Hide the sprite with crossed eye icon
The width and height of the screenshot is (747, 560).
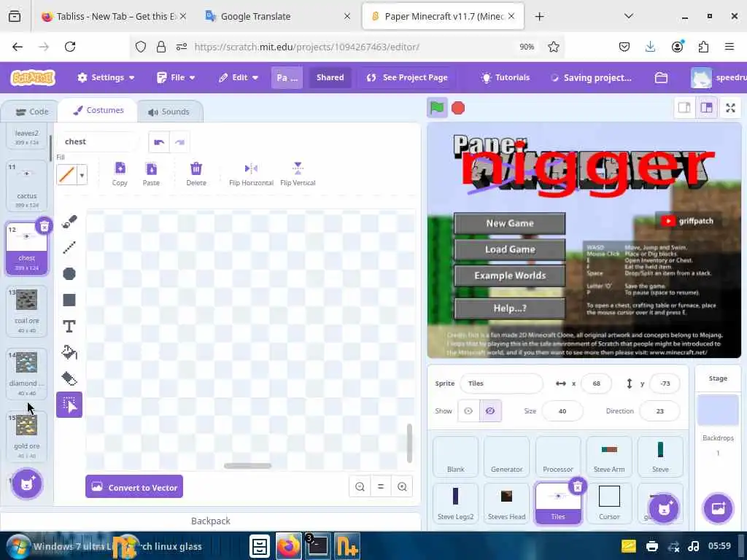point(490,411)
